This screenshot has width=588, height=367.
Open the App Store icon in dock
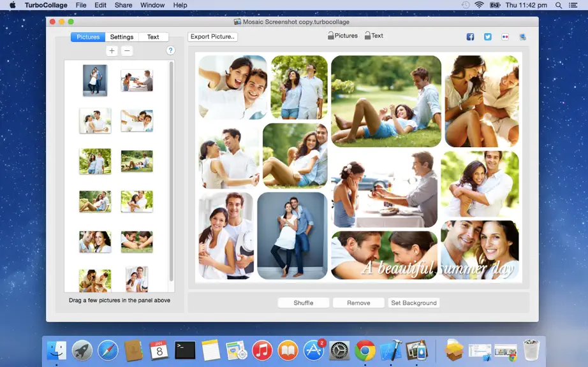pyautogui.click(x=314, y=351)
